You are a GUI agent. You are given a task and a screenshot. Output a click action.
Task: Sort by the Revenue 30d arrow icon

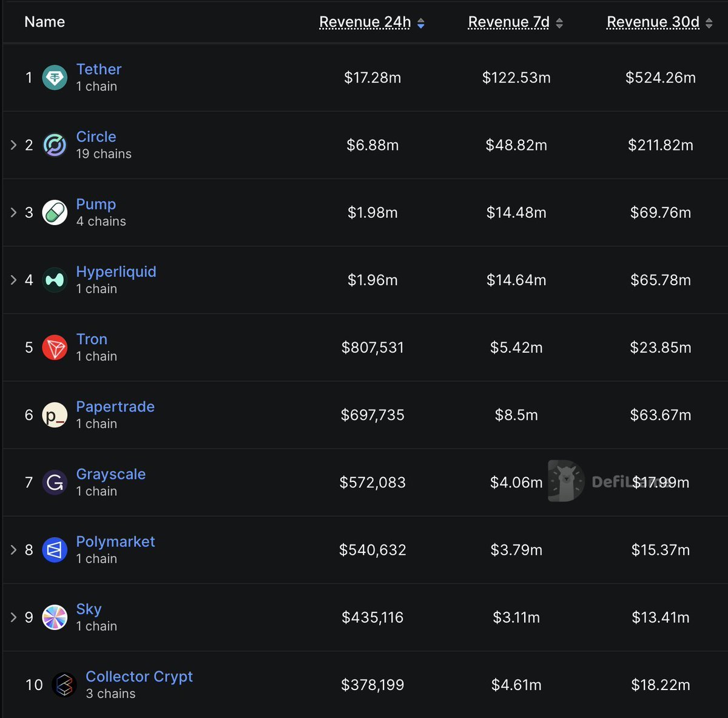point(709,23)
